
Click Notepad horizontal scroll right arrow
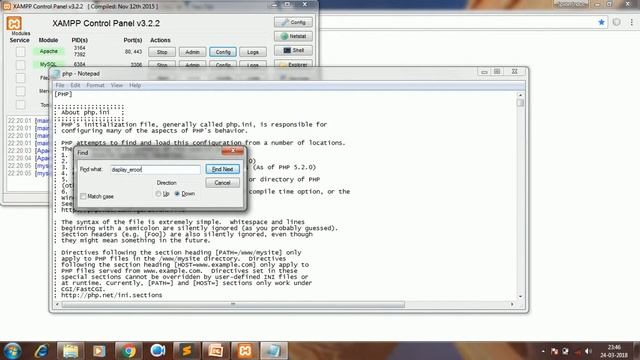(512, 304)
